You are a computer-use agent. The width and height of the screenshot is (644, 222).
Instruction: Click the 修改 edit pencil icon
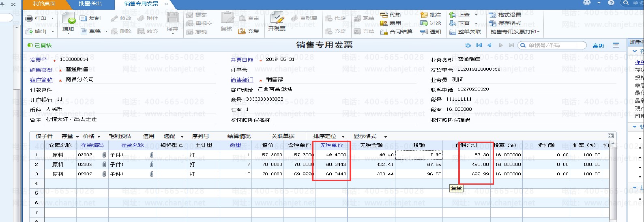point(114,18)
